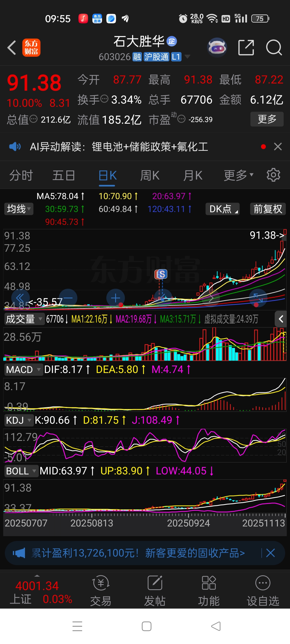Dismiss the AI异动解读 banner
The image size is (290, 644).
278,147
